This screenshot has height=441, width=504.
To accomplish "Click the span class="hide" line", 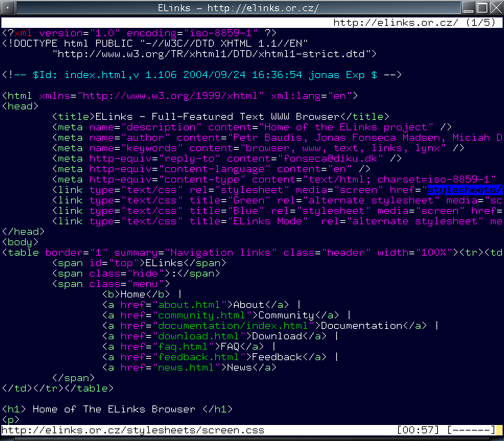I will tap(136, 274).
